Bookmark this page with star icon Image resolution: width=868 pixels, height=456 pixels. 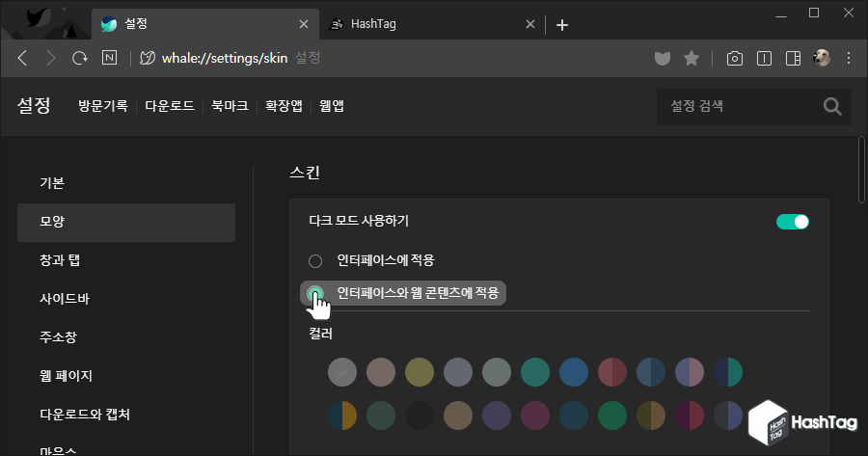[692, 58]
